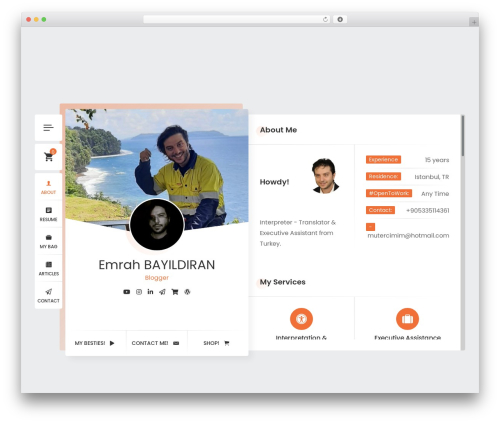Click the Shop! button
This screenshot has width=500, height=423.
216,343
